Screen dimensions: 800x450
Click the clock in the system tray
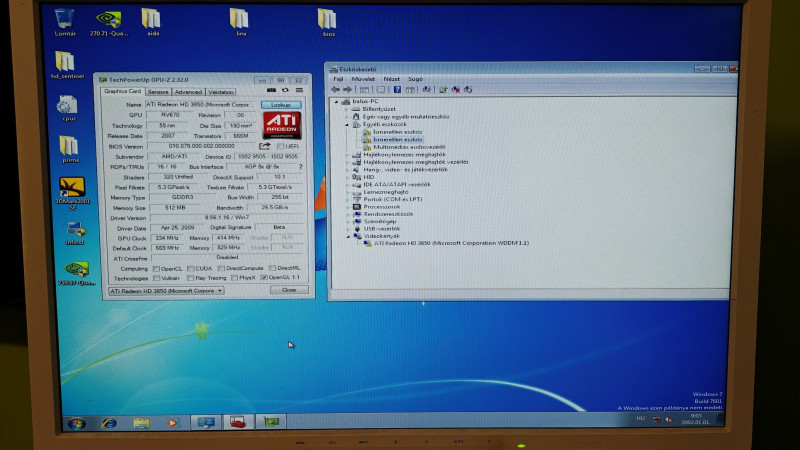pos(695,419)
